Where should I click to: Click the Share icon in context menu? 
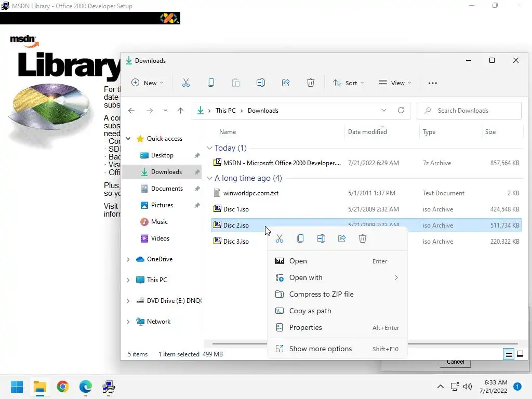[x=342, y=238]
